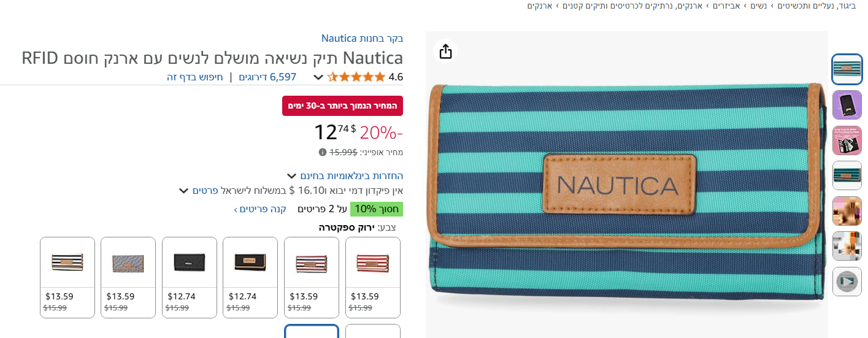Pick the gray patterned wallet swatch
This screenshot has width=868, height=338.
point(128,277)
